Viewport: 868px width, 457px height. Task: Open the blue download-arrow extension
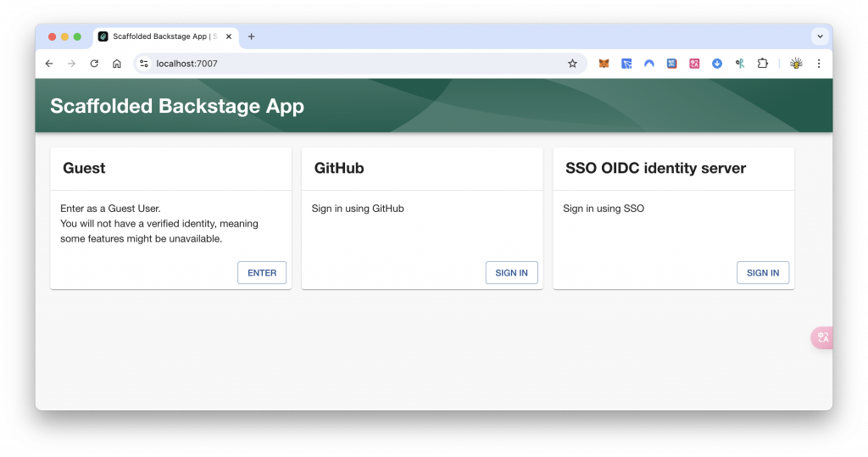[717, 64]
